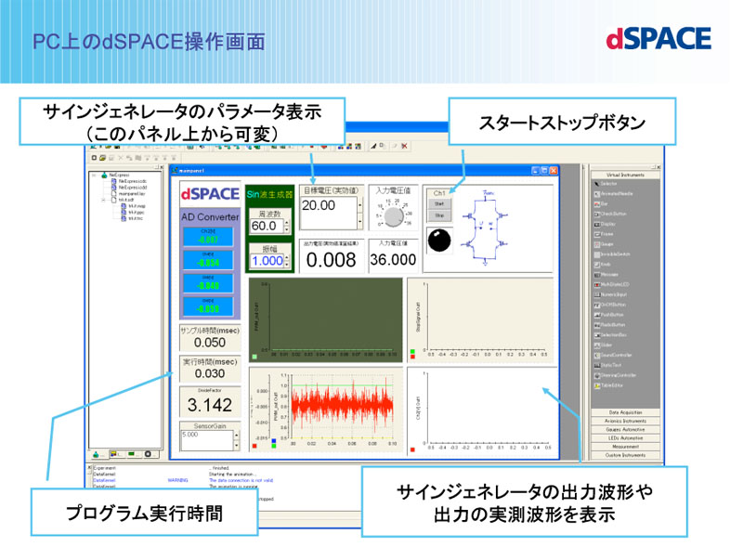
Task: Click the Ch2 AD Converter value display
Action: [208, 237]
